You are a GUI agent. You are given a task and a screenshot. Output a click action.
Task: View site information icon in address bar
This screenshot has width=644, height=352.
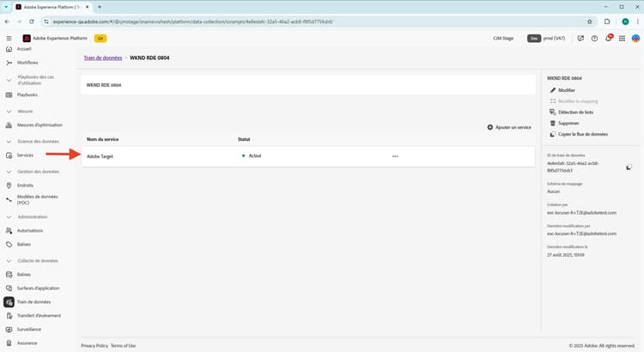tap(46, 21)
